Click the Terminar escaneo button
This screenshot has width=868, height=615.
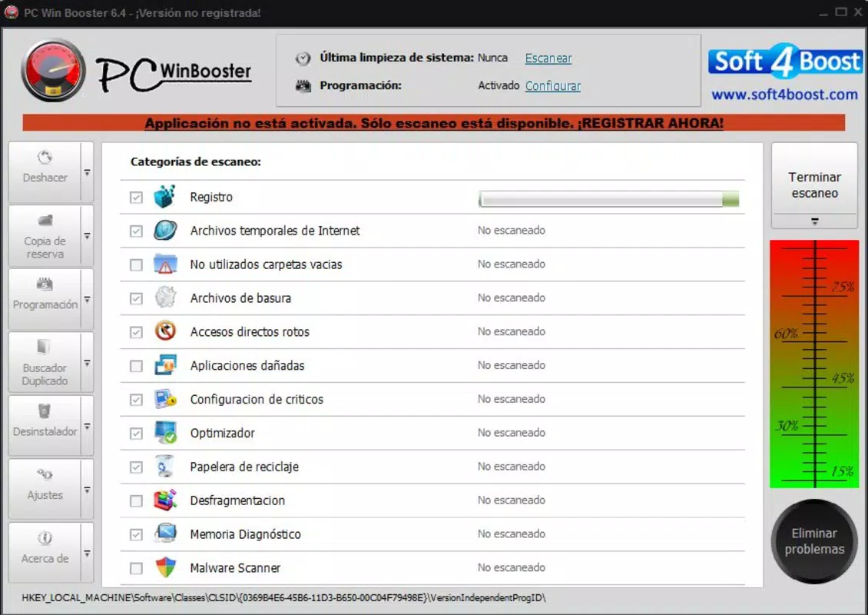click(x=814, y=185)
